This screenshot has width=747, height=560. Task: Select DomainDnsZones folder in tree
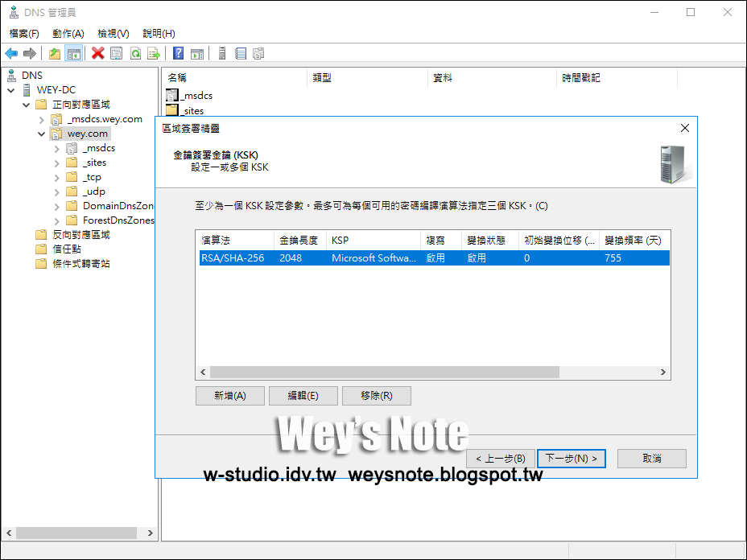tap(118, 206)
